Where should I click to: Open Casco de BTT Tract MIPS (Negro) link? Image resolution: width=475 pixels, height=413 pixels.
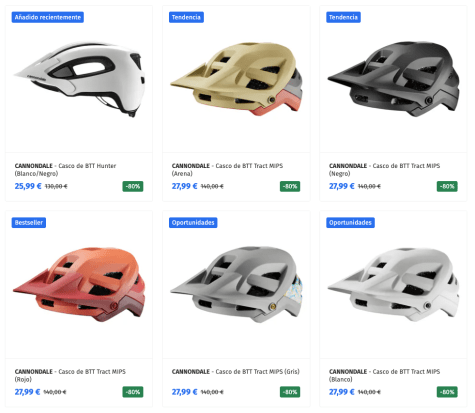pyautogui.click(x=384, y=170)
